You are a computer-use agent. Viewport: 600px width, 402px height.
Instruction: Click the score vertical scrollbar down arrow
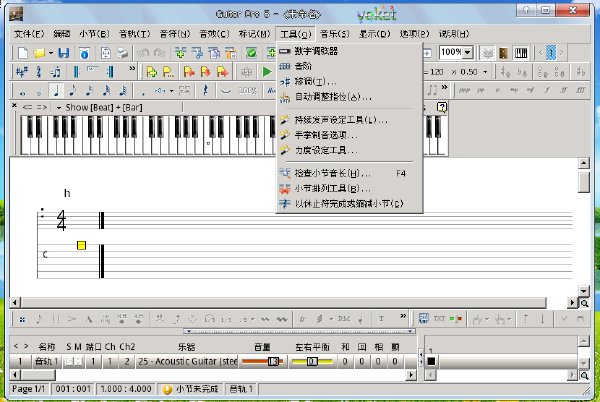[583, 291]
